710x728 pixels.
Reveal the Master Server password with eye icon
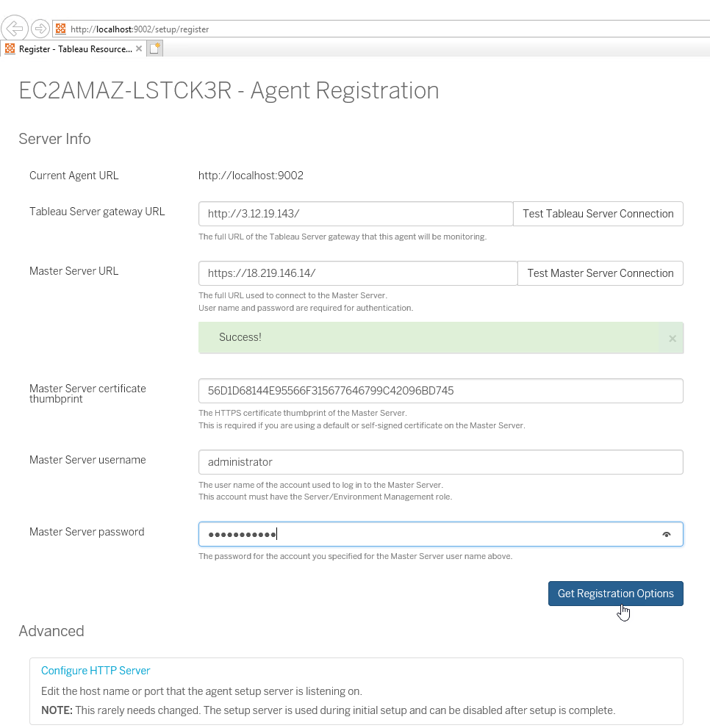tap(667, 535)
